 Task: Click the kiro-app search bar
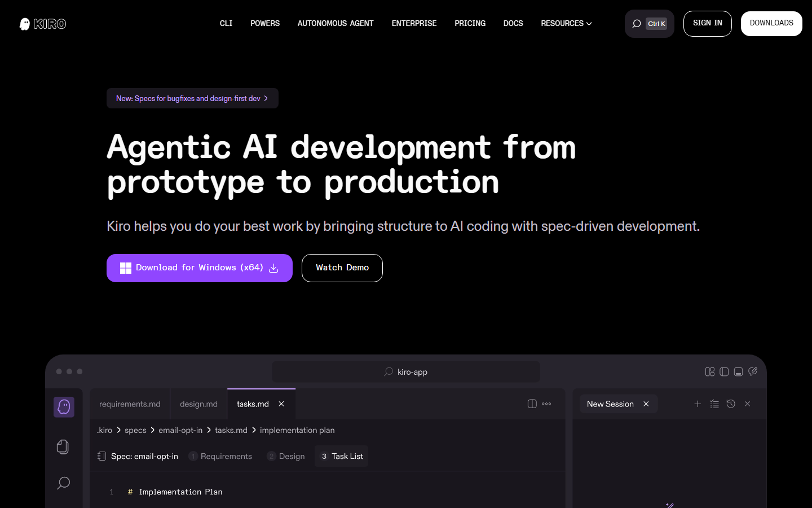(x=405, y=371)
